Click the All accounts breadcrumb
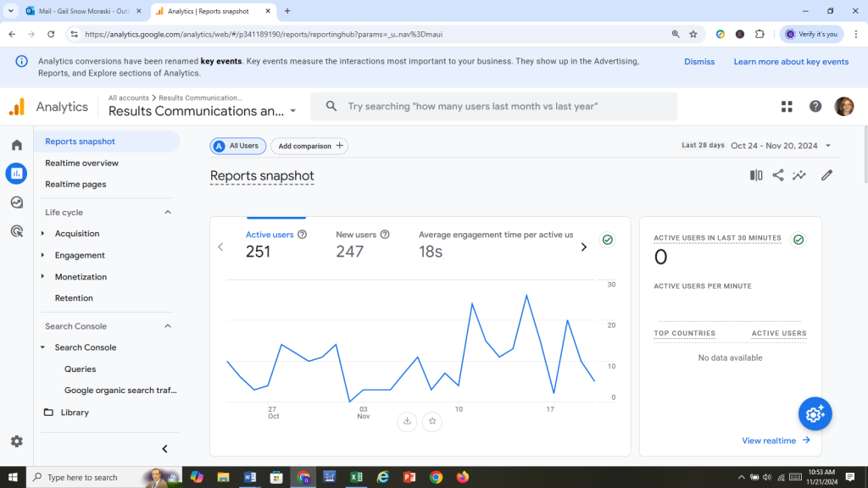 coord(129,98)
